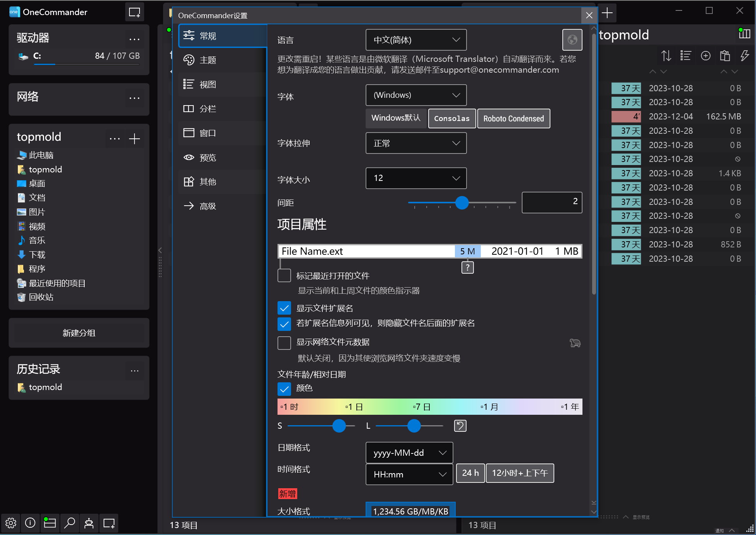Click the S saturation slider handle
756x535 pixels.
click(x=339, y=426)
